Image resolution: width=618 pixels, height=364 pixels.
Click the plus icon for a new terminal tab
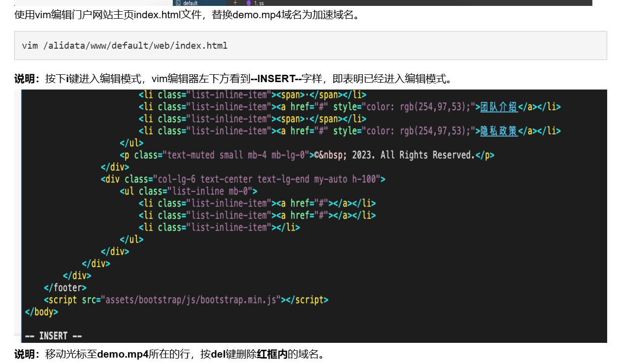tap(235, 3)
